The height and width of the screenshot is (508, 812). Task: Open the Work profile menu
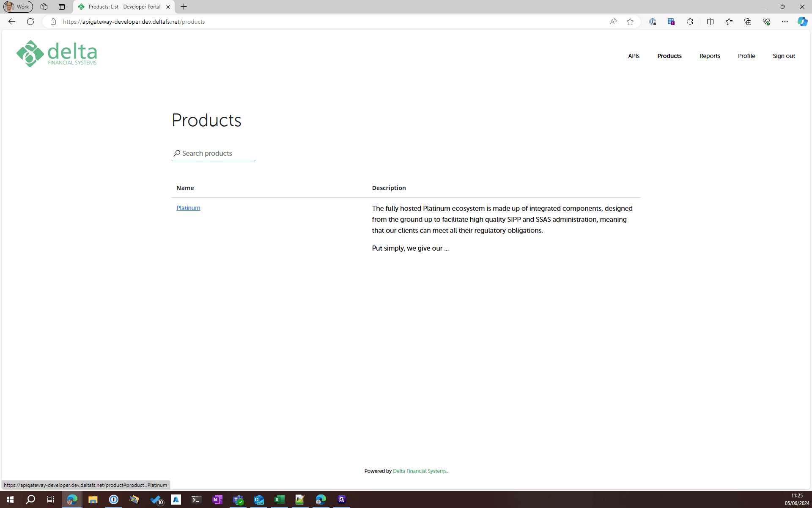(x=18, y=7)
